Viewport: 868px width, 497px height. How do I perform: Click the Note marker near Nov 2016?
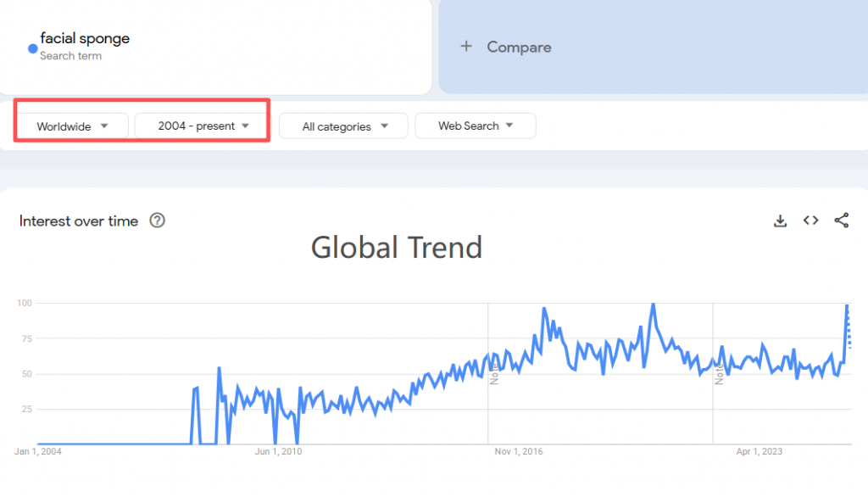pyautogui.click(x=494, y=375)
